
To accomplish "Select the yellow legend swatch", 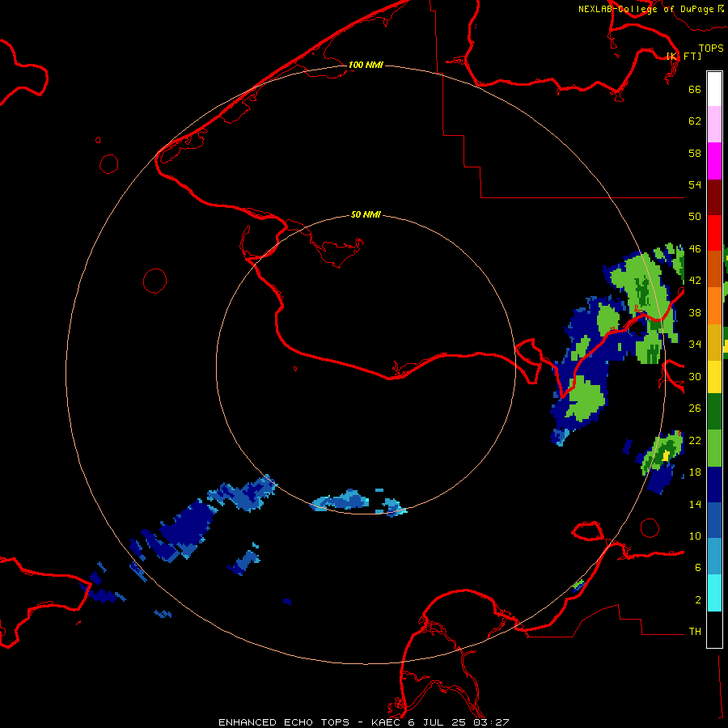I will pos(714,376).
